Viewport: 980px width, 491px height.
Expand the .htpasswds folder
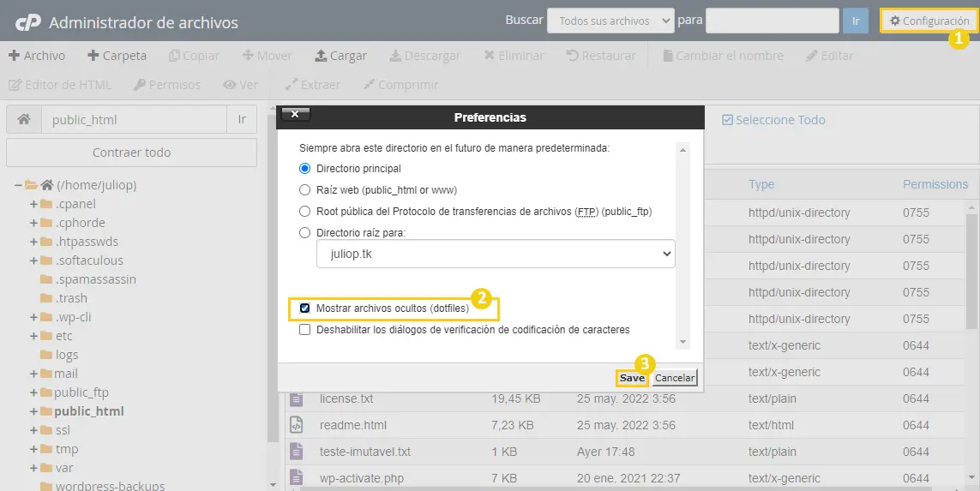click(33, 242)
